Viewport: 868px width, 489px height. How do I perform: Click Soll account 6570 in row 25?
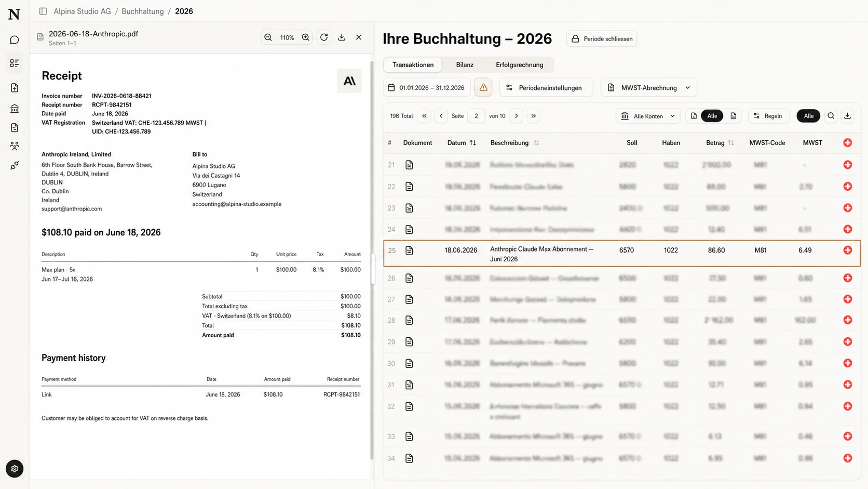coord(627,250)
